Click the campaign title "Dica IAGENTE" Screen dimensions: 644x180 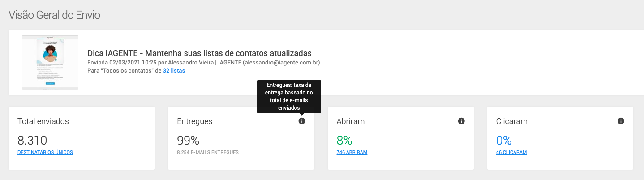point(199,53)
